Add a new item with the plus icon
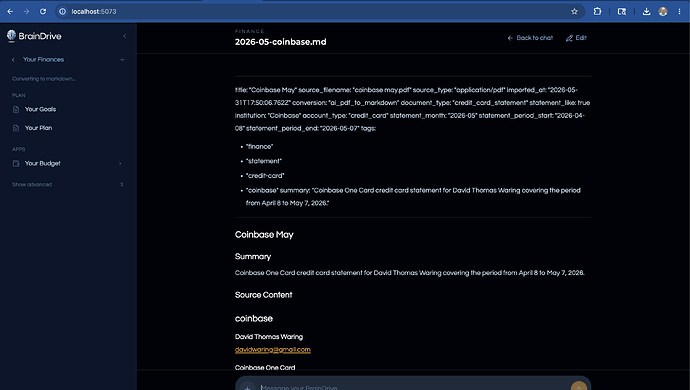The width and height of the screenshot is (690, 390). click(x=122, y=59)
